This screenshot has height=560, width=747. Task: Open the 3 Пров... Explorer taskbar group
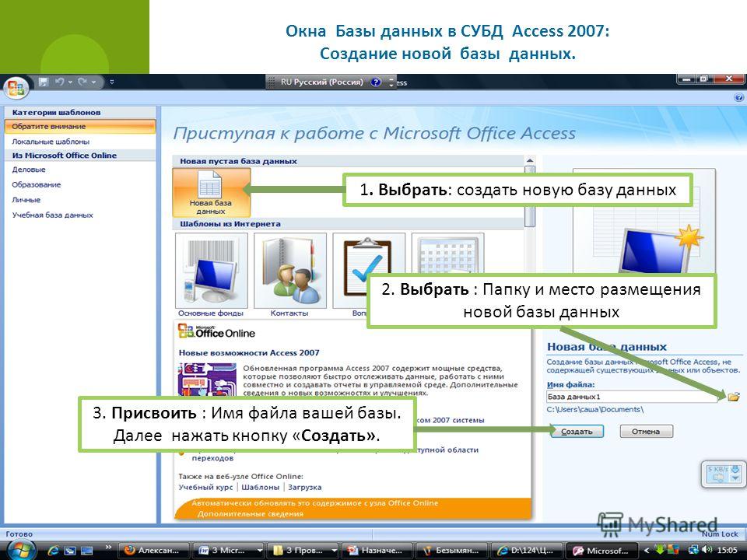pyautogui.click(x=303, y=551)
